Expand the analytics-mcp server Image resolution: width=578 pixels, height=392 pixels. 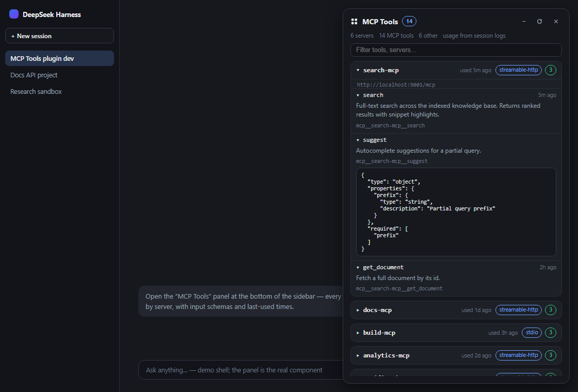[358, 355]
